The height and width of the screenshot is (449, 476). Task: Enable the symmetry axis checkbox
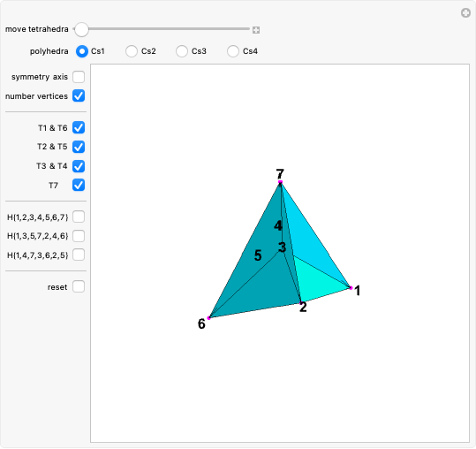(x=79, y=77)
